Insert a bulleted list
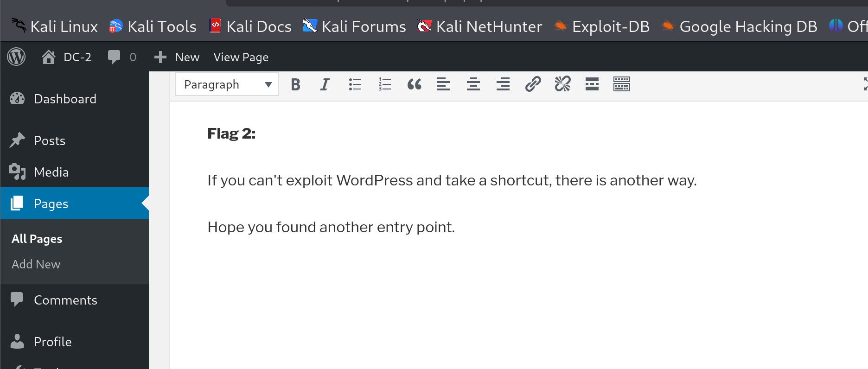 tap(355, 84)
